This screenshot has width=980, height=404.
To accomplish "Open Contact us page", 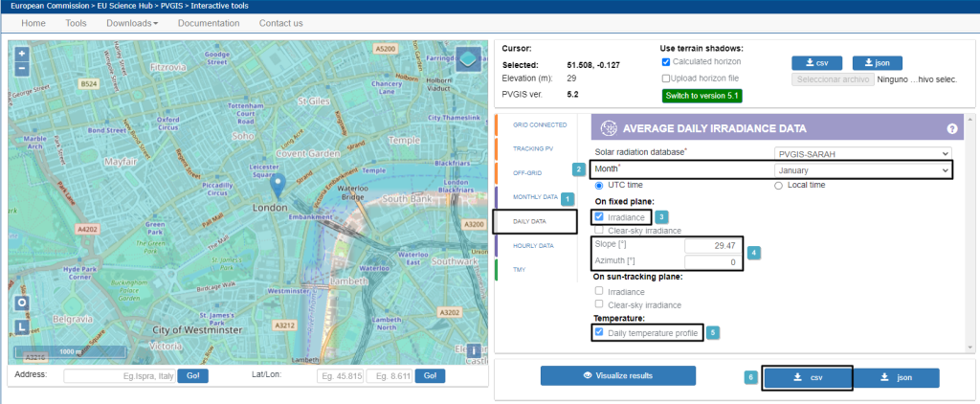I will click(x=281, y=23).
